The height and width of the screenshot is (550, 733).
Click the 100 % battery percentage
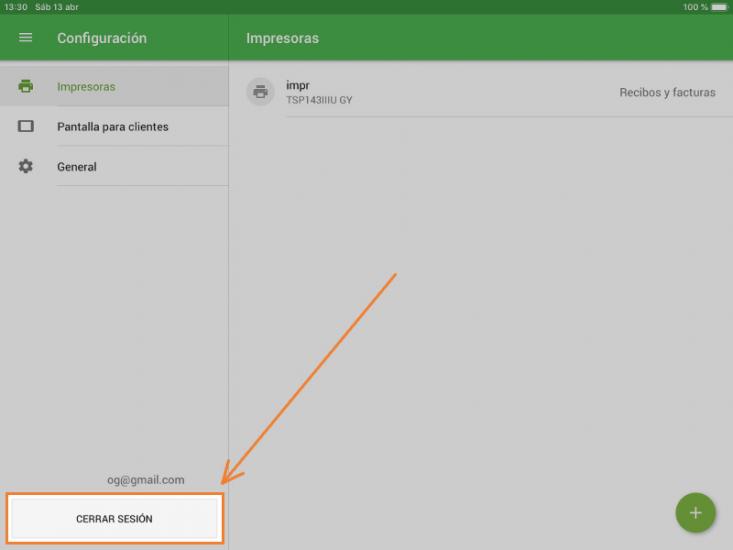[695, 7]
